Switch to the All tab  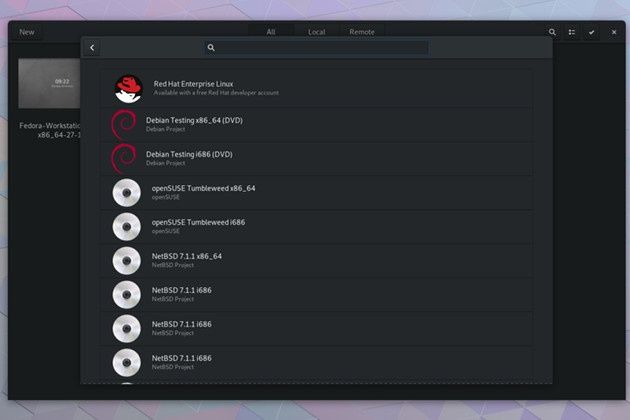[x=271, y=32]
